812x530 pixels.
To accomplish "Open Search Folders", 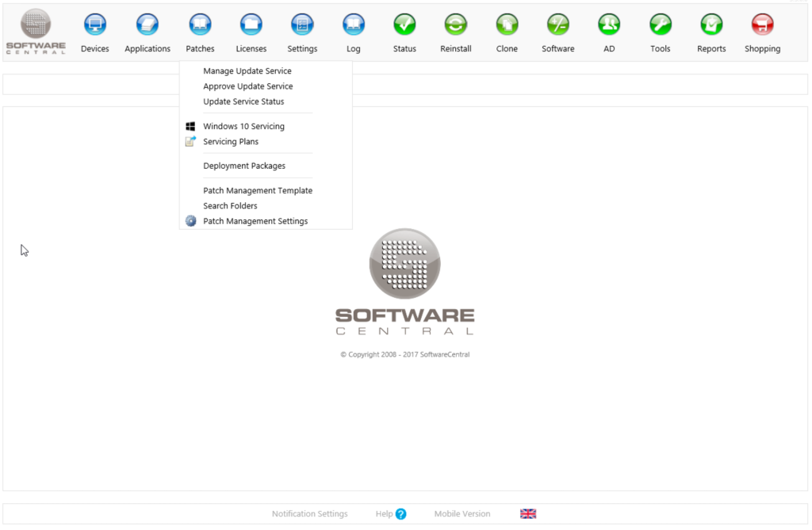I will pyautogui.click(x=230, y=205).
